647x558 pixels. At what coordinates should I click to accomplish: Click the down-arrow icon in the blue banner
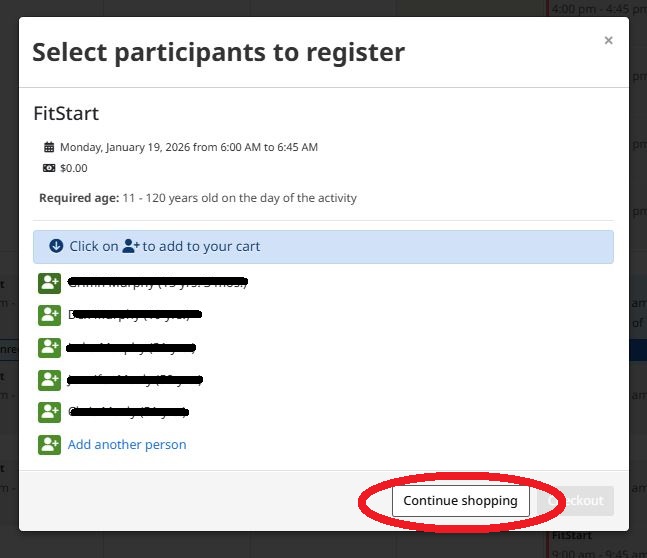(x=56, y=246)
